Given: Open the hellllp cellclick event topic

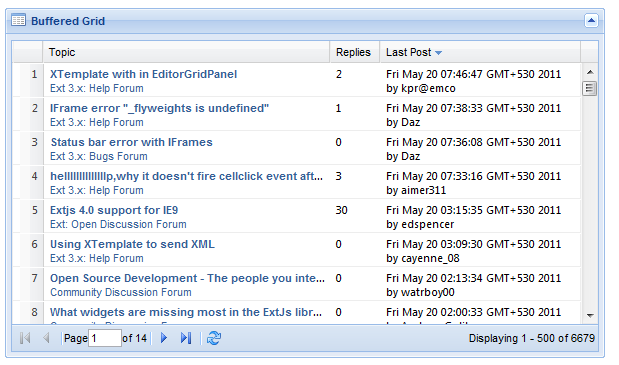Looking at the screenshot, I should click(186, 176).
